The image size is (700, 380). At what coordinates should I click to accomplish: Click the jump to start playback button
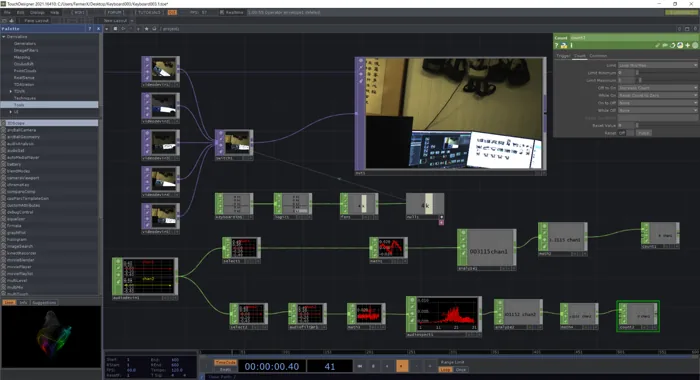[360, 366]
